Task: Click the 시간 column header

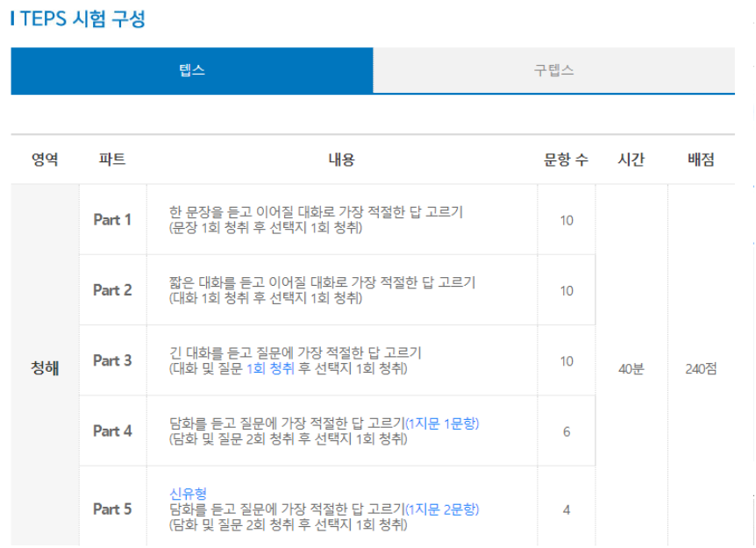Action: (x=631, y=159)
